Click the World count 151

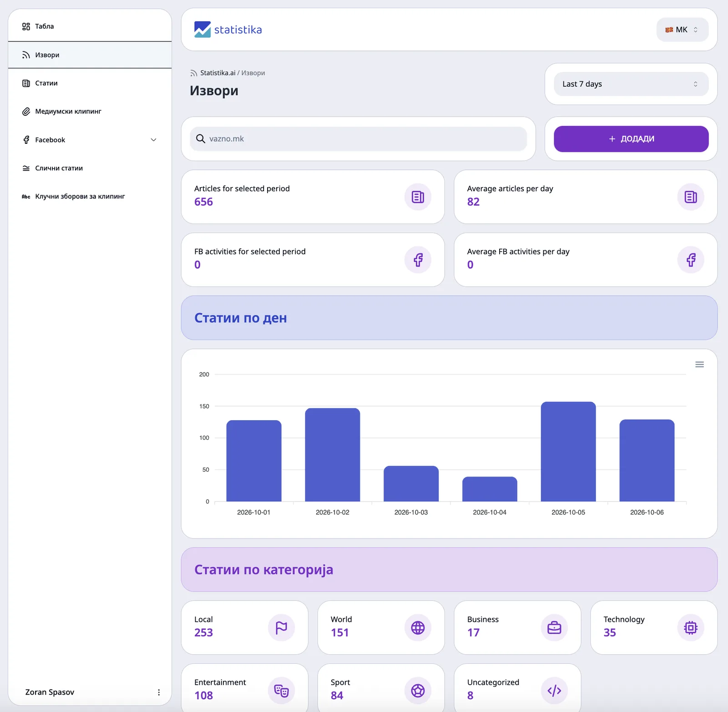coord(339,633)
